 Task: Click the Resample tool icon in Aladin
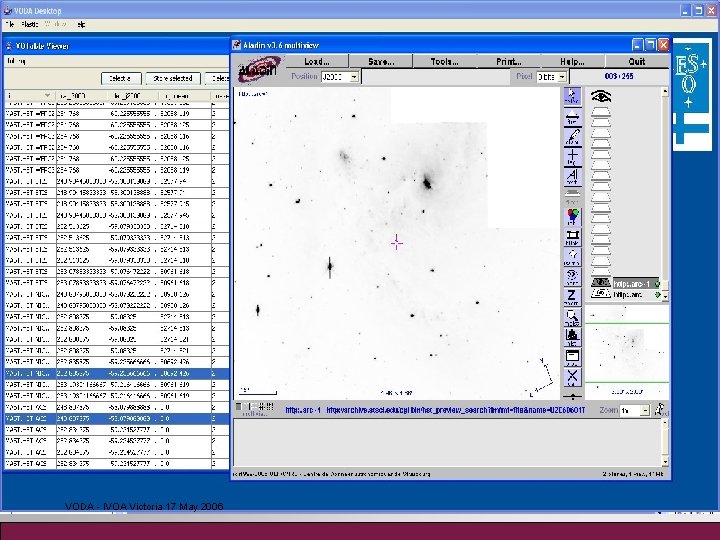(x=572, y=257)
